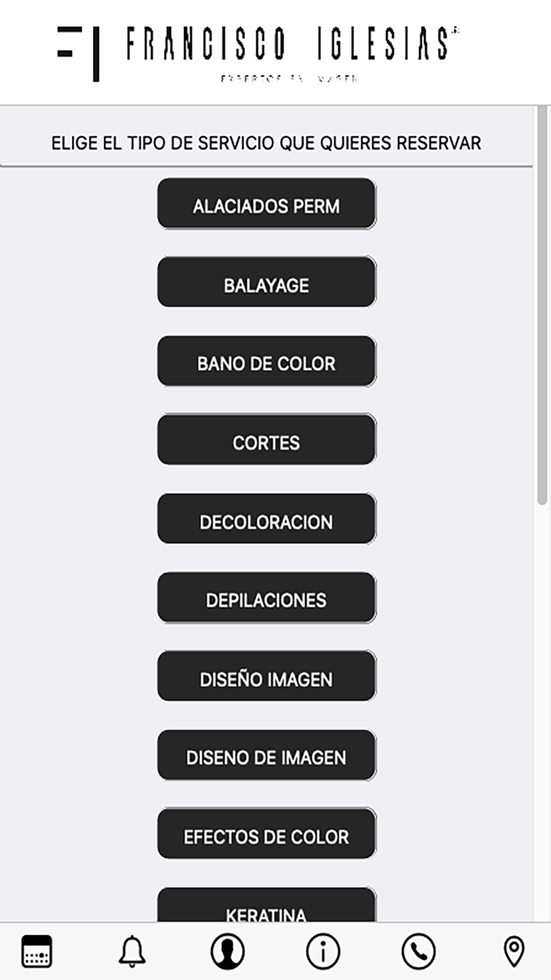This screenshot has width=551, height=980.
Task: Select the DISEÑO IMAGEN service
Action: click(267, 676)
